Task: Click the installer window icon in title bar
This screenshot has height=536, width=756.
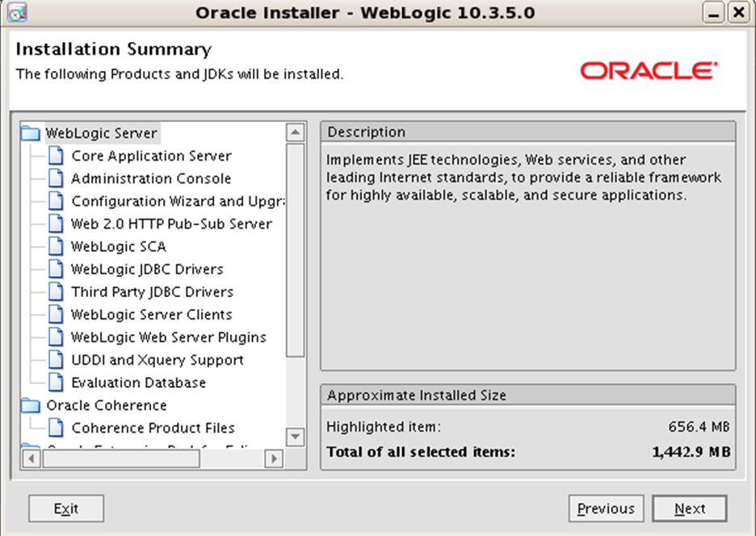Action: click(x=17, y=13)
